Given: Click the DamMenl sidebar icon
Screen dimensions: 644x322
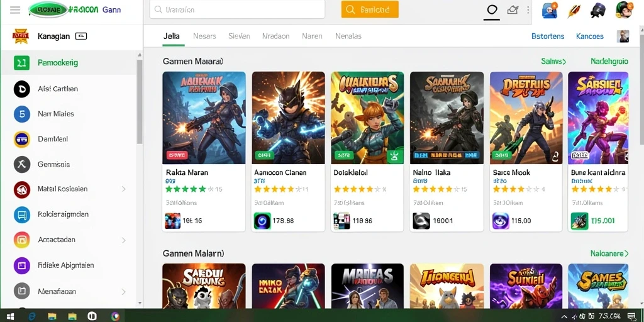Looking at the screenshot, I should point(22,140).
